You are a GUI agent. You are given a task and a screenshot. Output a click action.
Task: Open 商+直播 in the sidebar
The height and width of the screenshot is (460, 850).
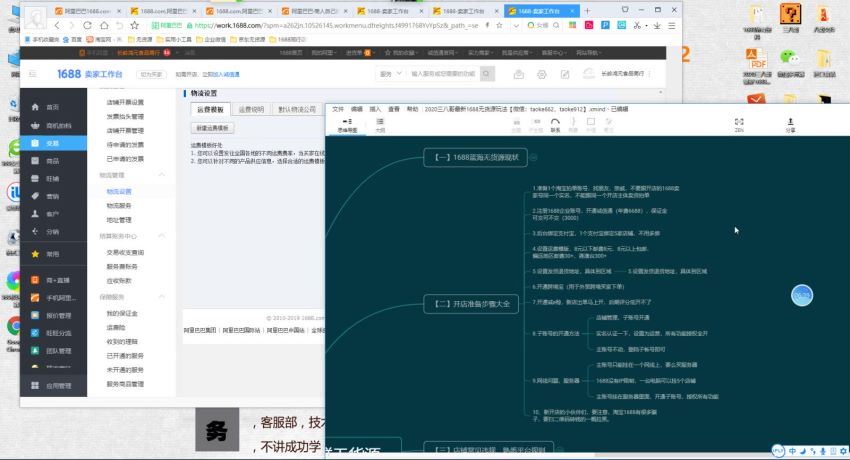pyautogui.click(x=53, y=280)
